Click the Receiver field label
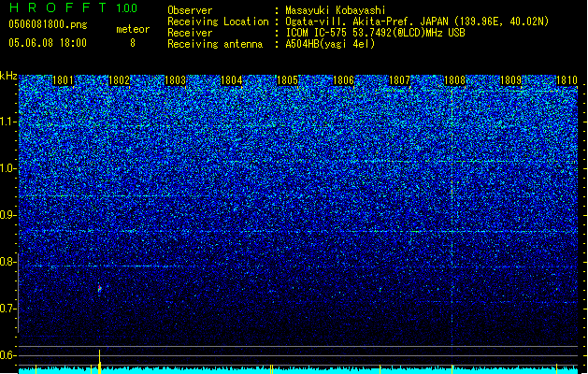Viewport: 588px width, 374px height. 190,33
